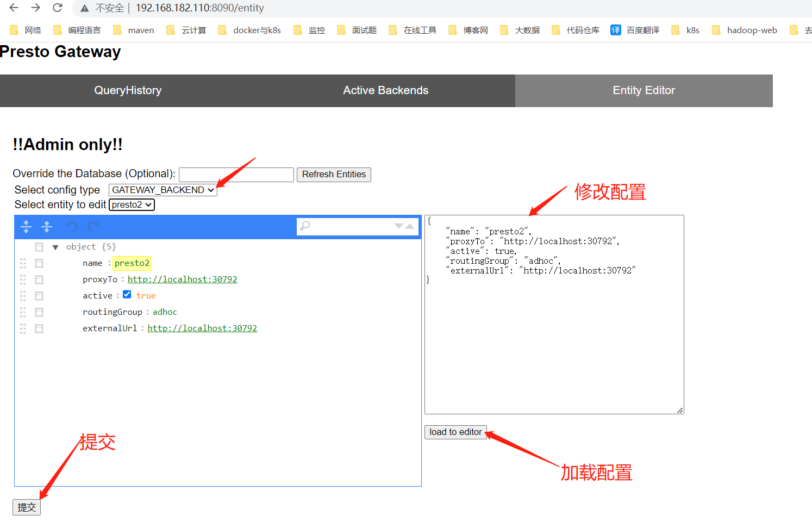Open the Select entity to edit dropdown
This screenshot has height=522, width=812.
pyautogui.click(x=132, y=204)
